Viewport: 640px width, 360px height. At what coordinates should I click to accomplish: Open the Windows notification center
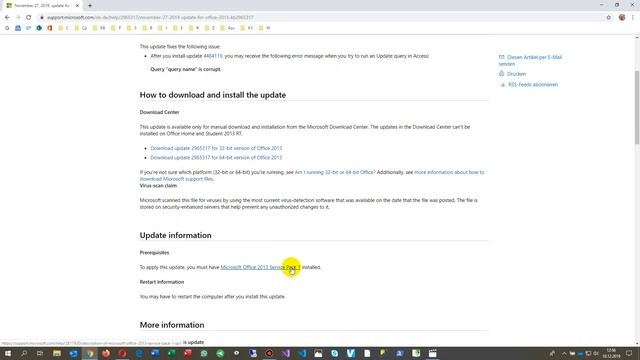pos(629,353)
